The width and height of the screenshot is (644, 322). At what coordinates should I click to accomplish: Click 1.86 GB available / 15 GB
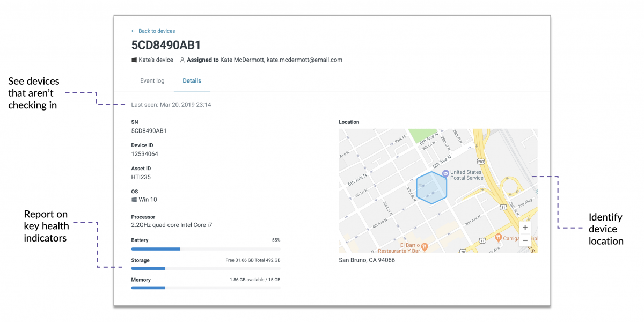click(x=255, y=280)
